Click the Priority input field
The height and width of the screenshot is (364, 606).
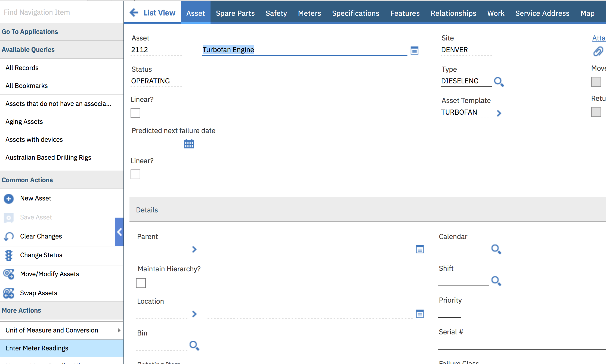450,313
